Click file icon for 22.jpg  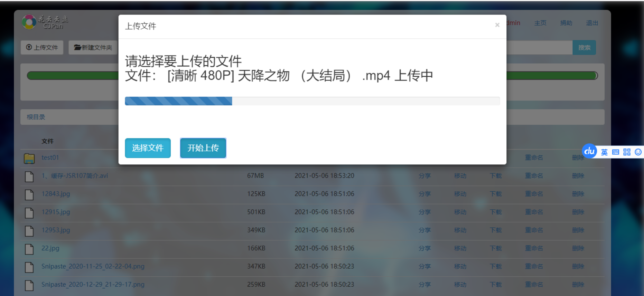coord(29,249)
